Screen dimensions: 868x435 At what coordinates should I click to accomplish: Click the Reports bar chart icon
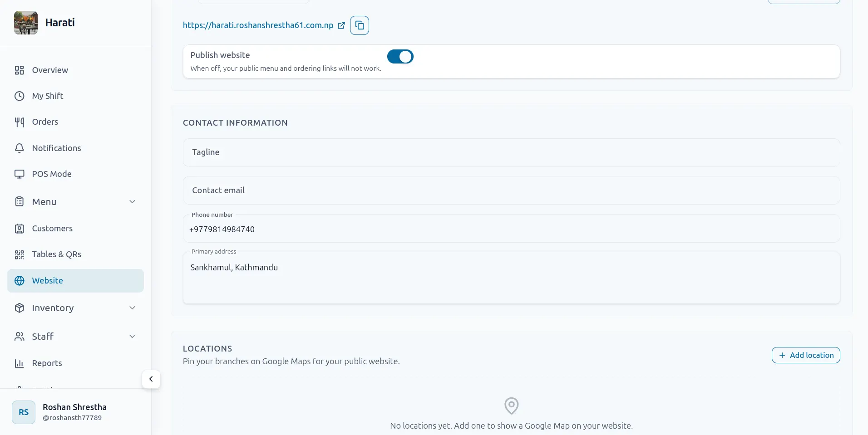[19, 363]
